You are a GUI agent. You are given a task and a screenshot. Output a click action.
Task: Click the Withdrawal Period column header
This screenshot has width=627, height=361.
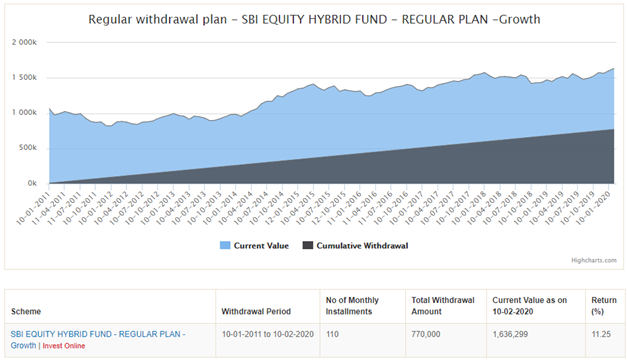point(256,311)
